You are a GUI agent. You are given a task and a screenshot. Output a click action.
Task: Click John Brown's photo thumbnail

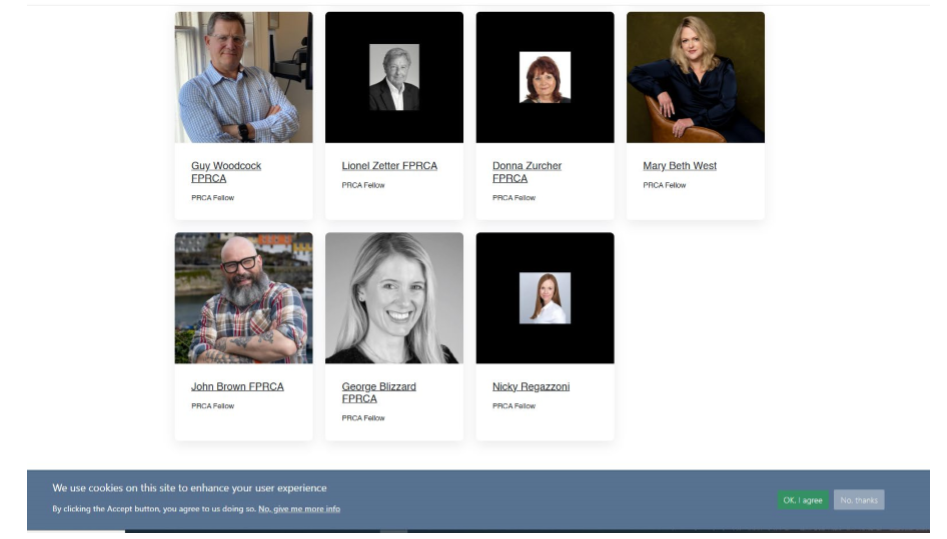244,298
